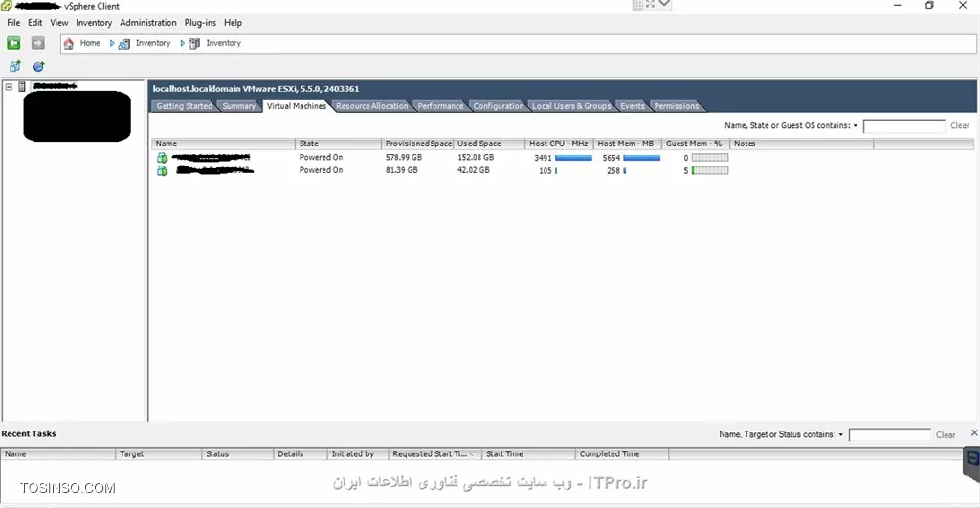
Task: Click the Requested Start Time sort arrow
Action: pyautogui.click(x=473, y=454)
